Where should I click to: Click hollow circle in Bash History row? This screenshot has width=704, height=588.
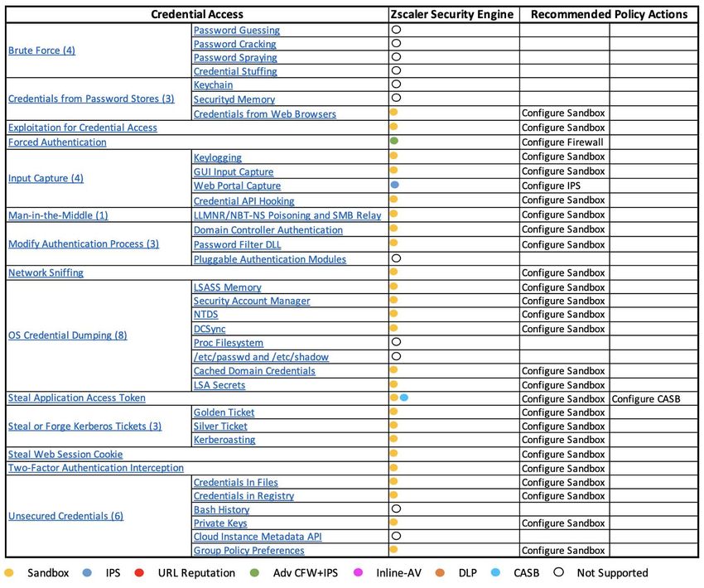pyautogui.click(x=396, y=508)
